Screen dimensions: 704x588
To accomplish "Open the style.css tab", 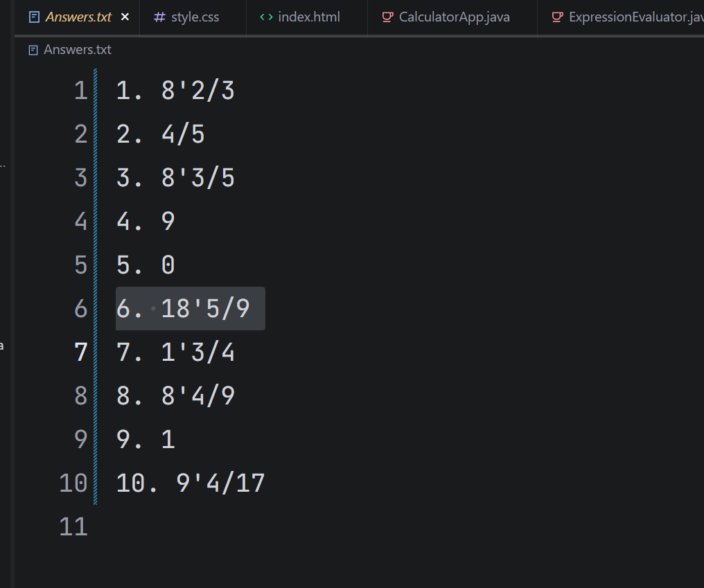I will (193, 17).
